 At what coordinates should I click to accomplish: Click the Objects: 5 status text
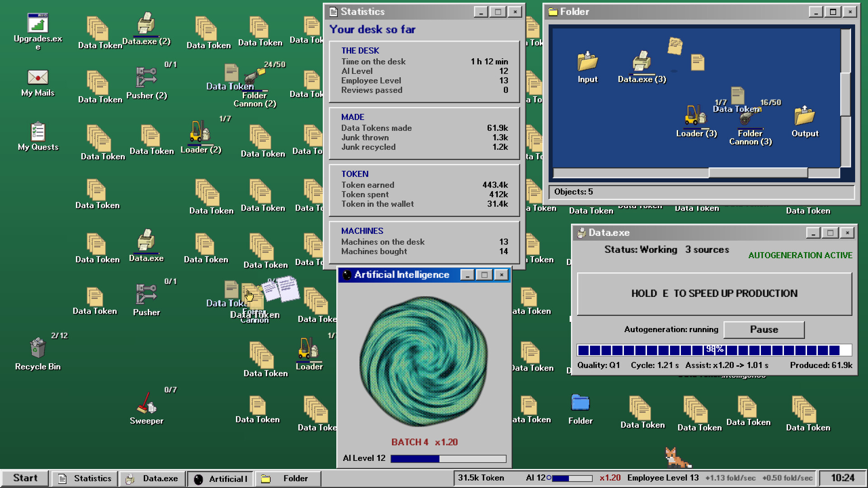[573, 192]
